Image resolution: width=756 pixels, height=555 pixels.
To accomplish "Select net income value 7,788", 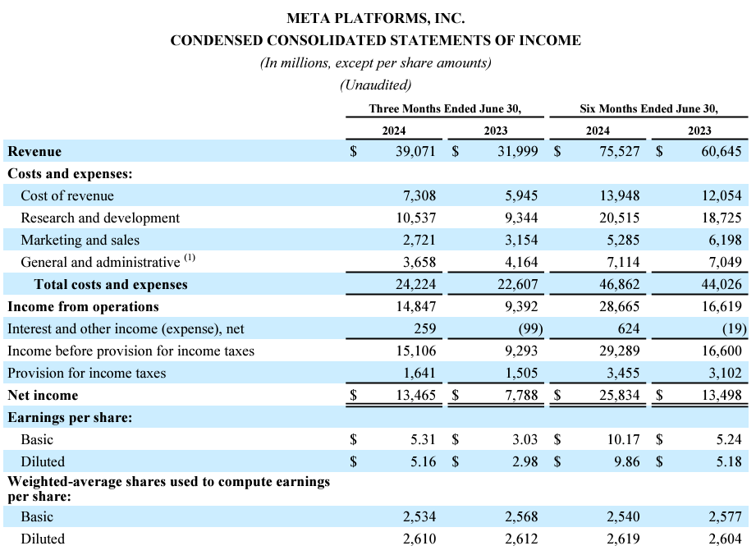I will pos(521,396).
